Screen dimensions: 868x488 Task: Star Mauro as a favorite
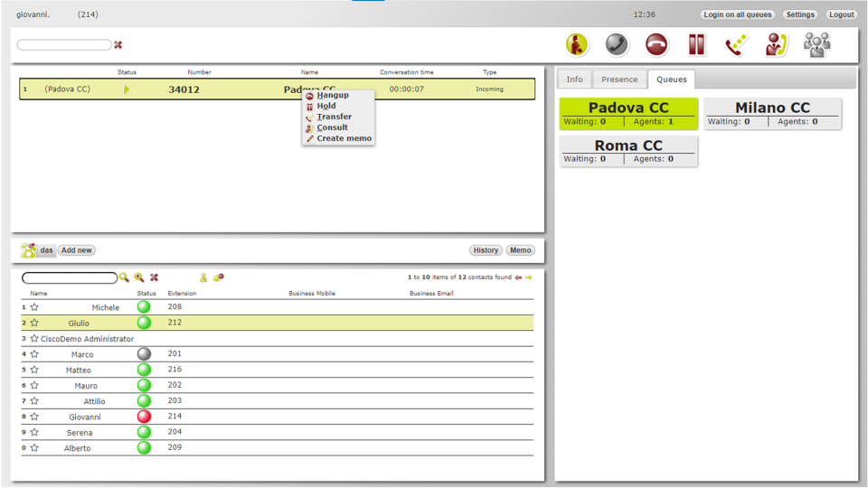click(x=34, y=385)
